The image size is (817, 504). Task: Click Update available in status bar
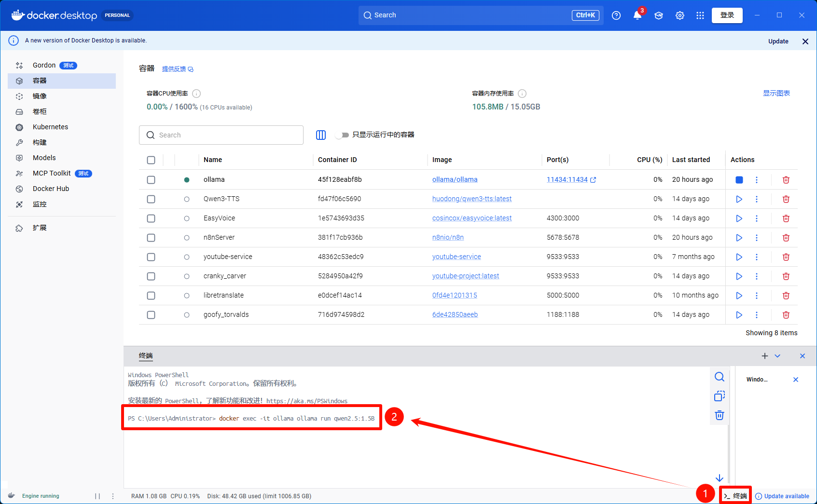coord(782,496)
